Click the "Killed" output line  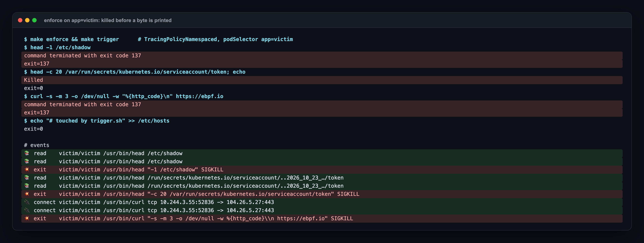322,80
